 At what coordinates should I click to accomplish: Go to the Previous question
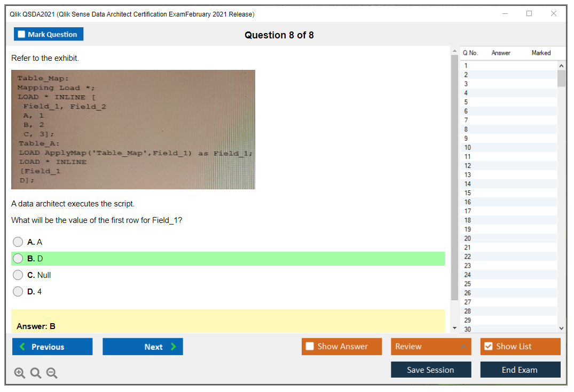coord(52,347)
